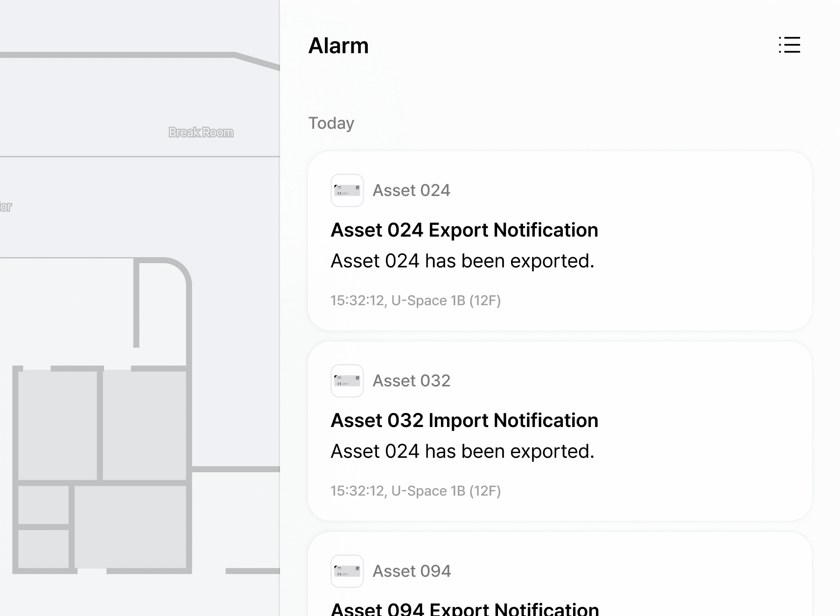
Task: Click the Asset 094 device icon
Action: tap(347, 571)
